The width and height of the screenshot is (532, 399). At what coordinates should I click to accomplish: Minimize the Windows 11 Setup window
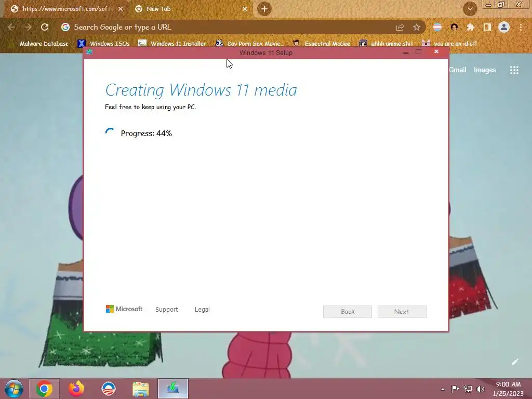click(x=405, y=52)
